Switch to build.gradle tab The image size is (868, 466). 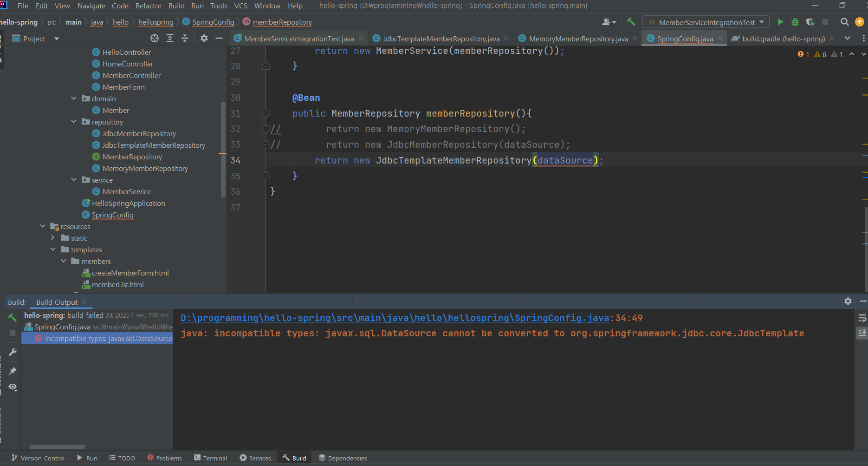[x=784, y=39]
